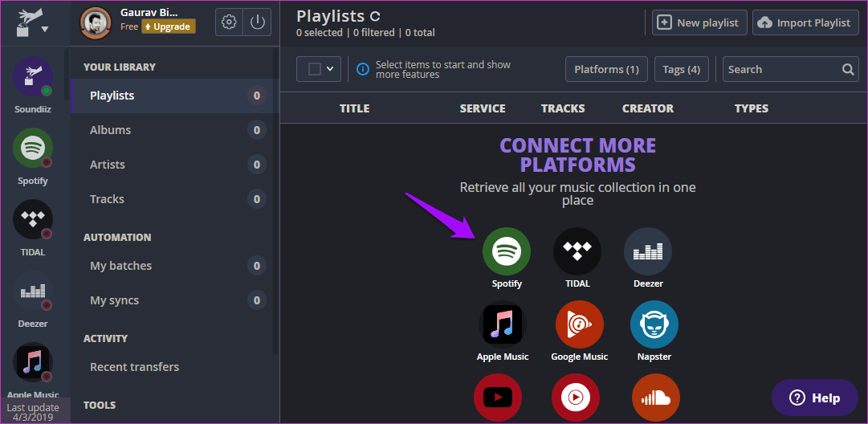This screenshot has height=424, width=868.
Task: Click the info icon beside the selection hint
Action: (363, 69)
